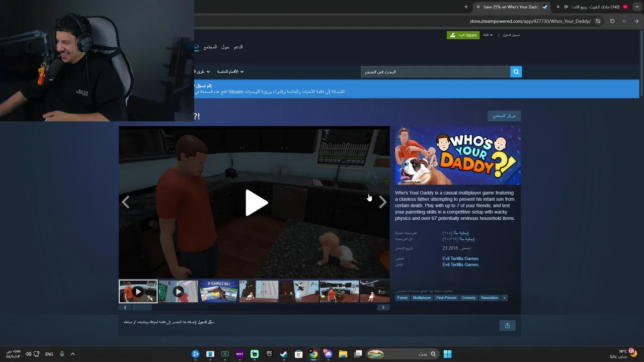Open File Explorer from taskbar

343,354
